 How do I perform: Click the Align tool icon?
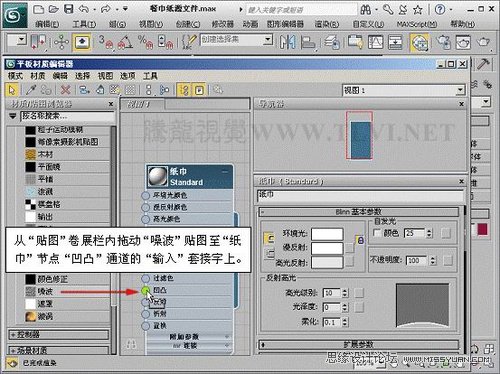click(308, 42)
